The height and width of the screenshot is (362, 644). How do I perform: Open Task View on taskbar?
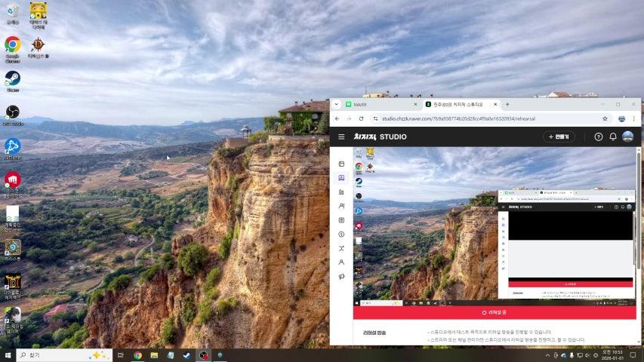[120, 355]
